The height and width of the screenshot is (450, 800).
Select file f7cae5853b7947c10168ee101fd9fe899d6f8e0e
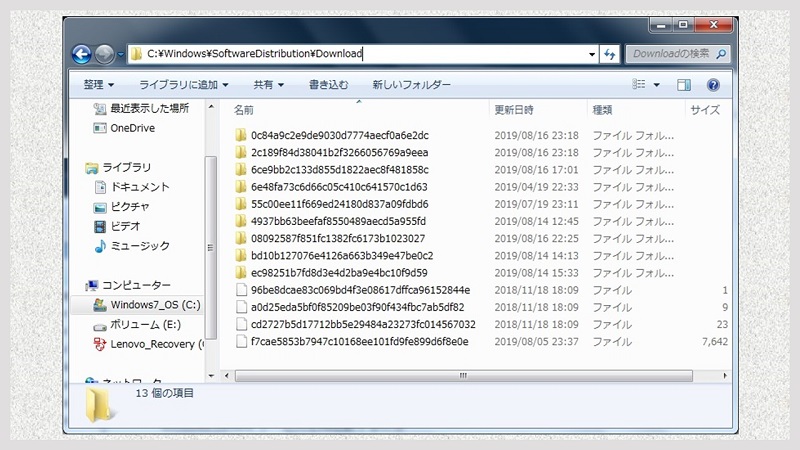click(x=359, y=342)
